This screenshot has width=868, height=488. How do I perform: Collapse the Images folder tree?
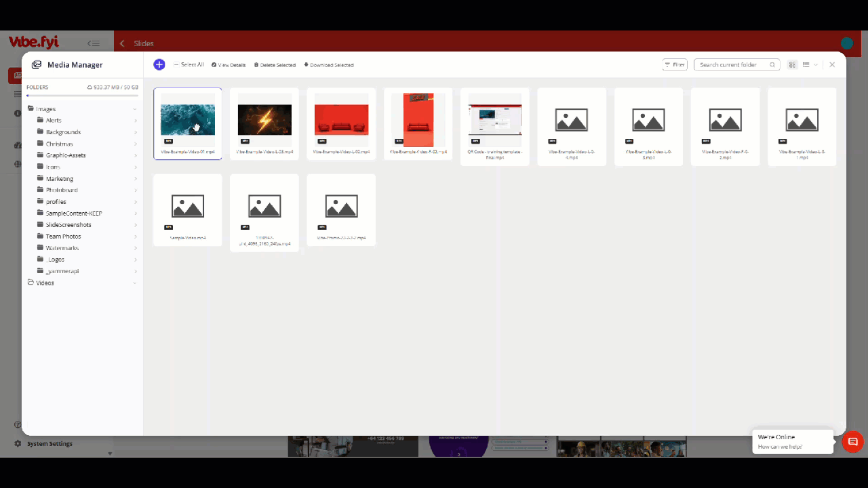(x=135, y=109)
